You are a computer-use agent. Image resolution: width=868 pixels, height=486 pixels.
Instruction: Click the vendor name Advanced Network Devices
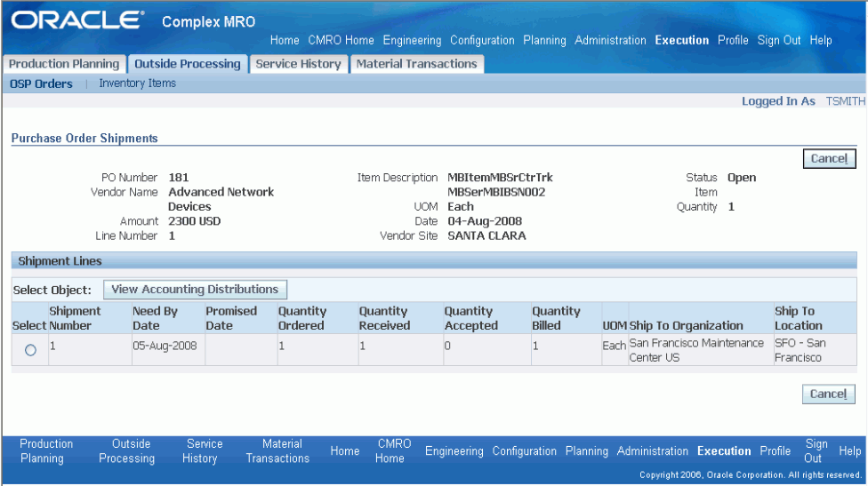[221, 199]
